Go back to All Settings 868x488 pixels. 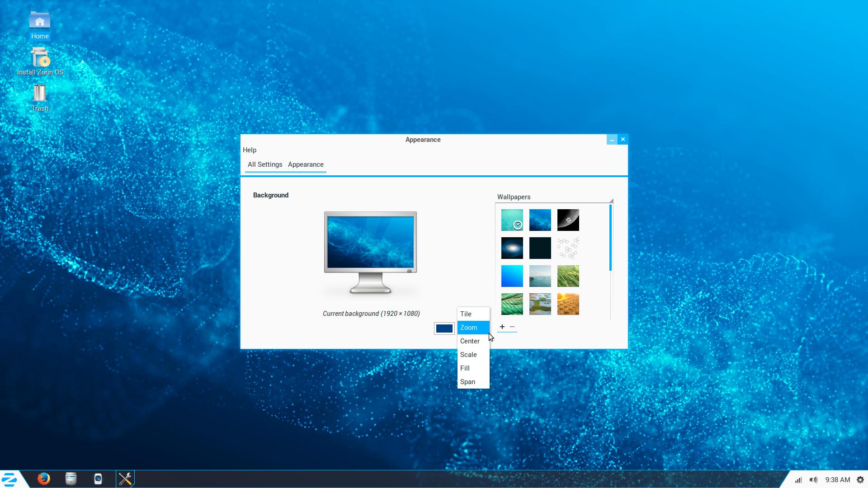(x=265, y=164)
